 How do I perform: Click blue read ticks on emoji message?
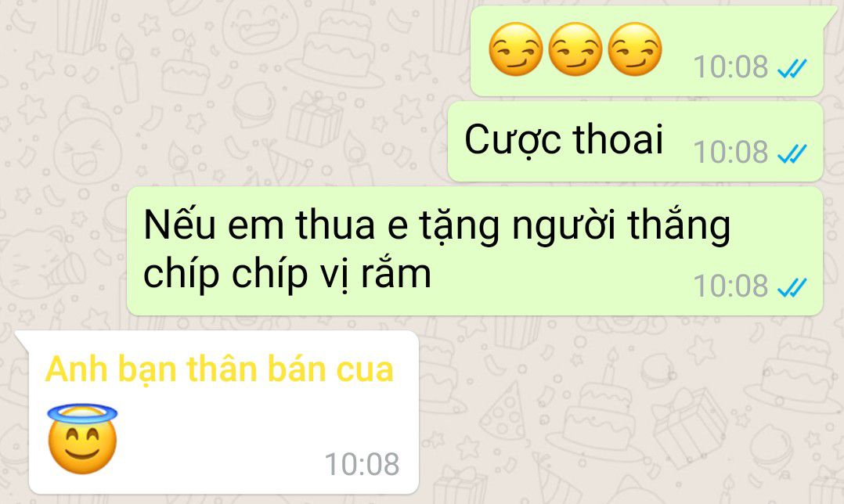[792, 68]
